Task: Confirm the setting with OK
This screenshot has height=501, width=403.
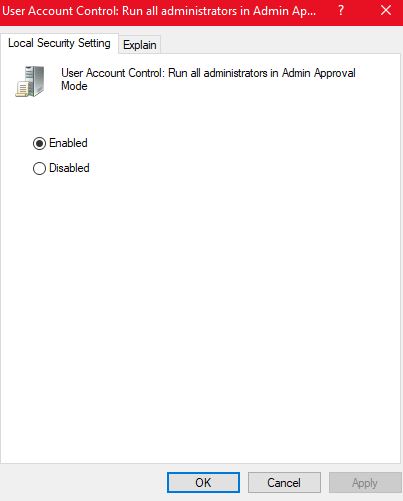Action: (203, 482)
